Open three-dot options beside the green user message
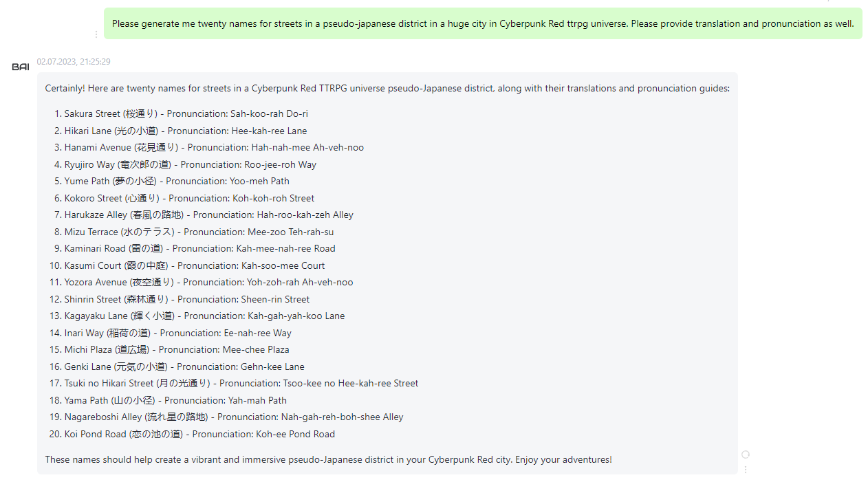This screenshot has height=482, width=868. [x=96, y=34]
